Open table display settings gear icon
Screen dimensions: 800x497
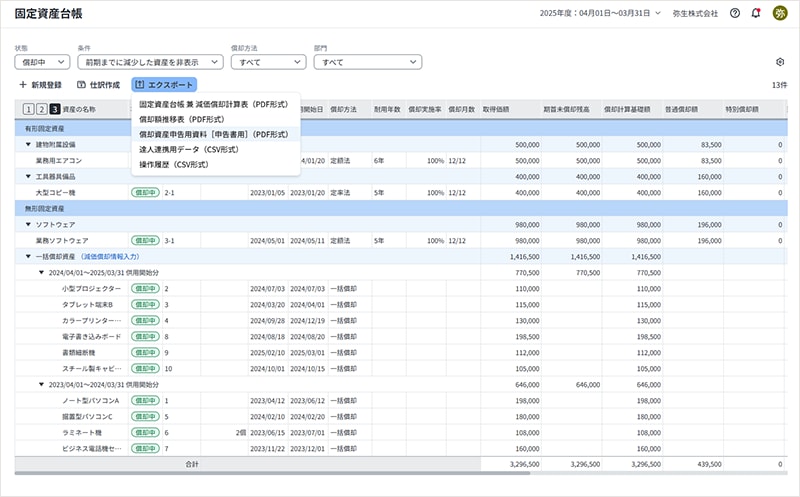780,62
